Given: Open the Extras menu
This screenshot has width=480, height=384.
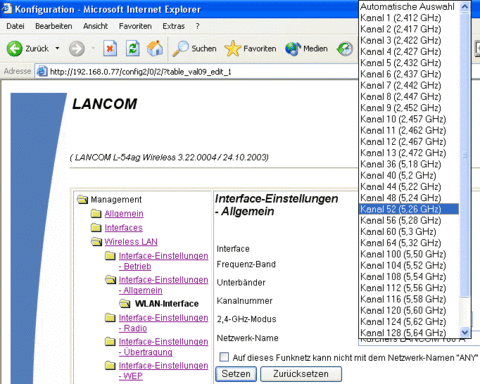Looking at the screenshot, I should (173, 26).
